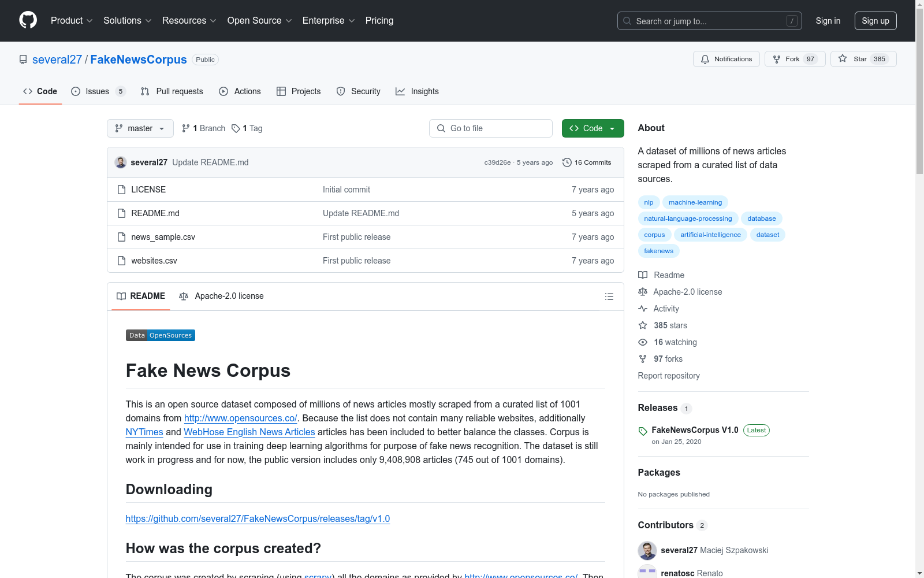Screen dimensions: 924x578
Task: Open the green Code dropdown button
Action: (x=593, y=128)
